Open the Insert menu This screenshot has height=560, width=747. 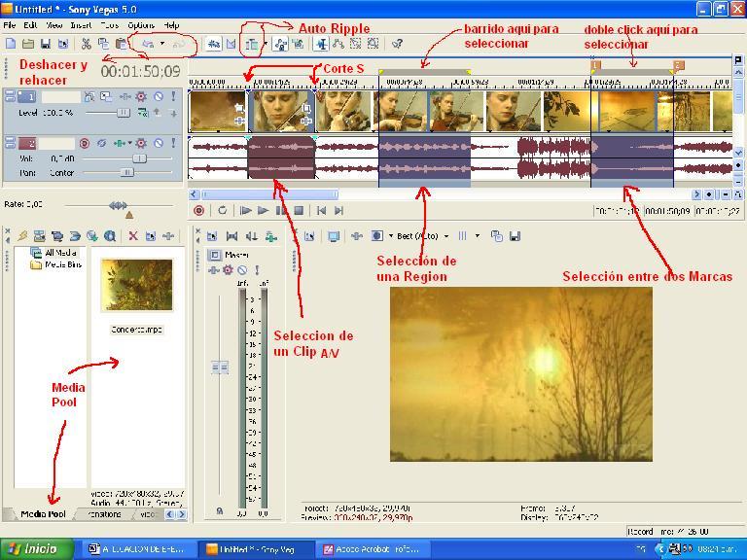coord(82,24)
